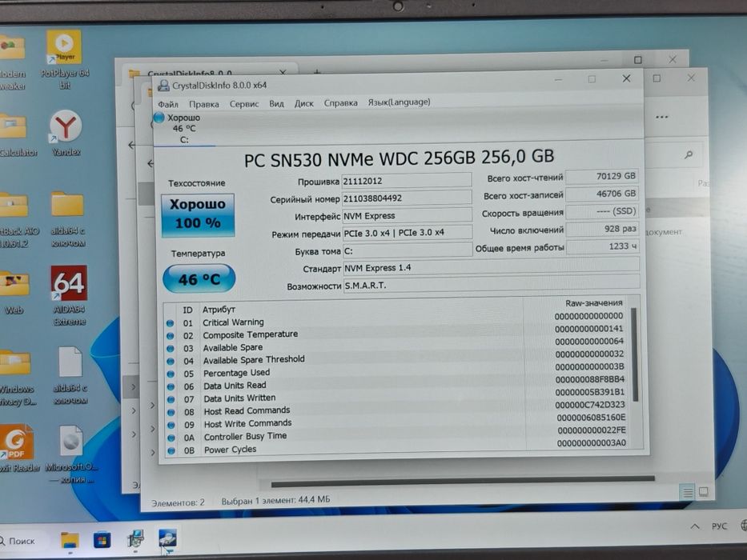The height and width of the screenshot is (560, 747).
Task: Click the Explorer window horizontal scrollbar
Action: tap(463, 482)
